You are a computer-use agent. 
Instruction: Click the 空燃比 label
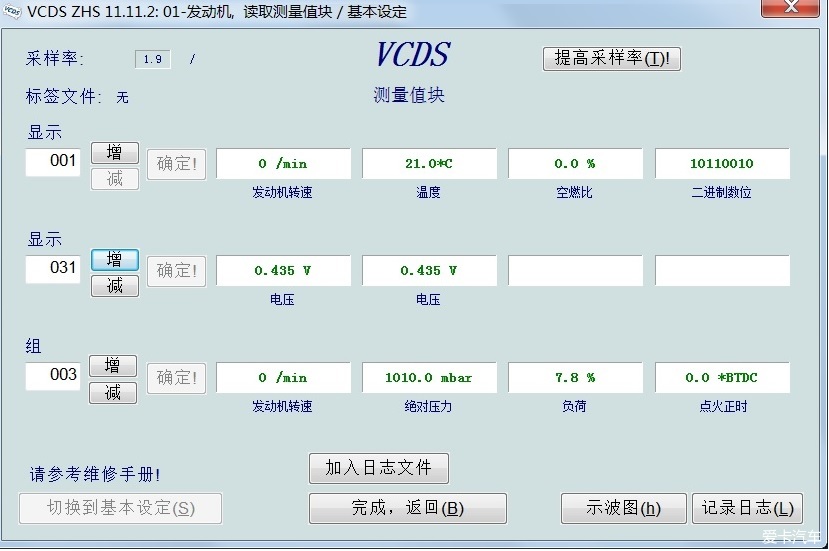[x=574, y=192]
